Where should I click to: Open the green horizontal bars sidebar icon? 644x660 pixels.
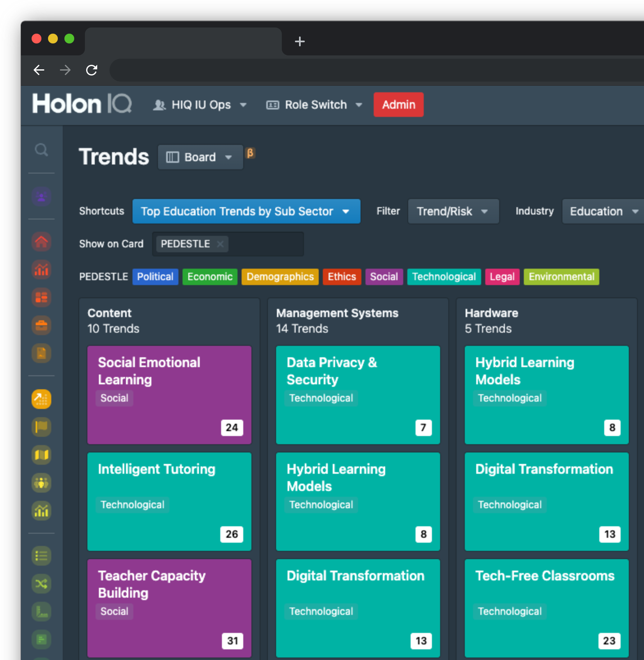coord(41,639)
